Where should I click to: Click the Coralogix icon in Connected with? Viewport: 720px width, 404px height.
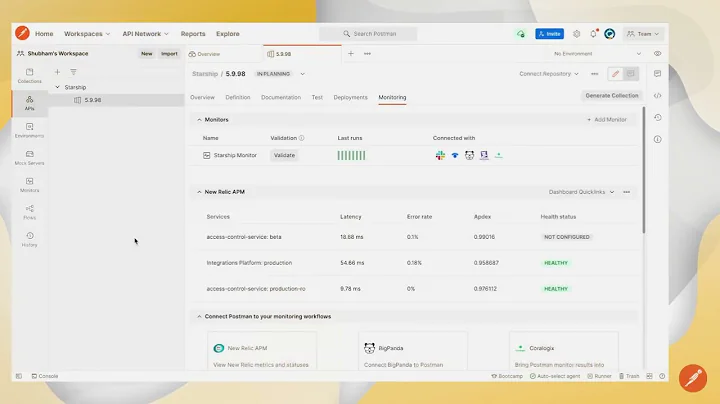coord(499,156)
